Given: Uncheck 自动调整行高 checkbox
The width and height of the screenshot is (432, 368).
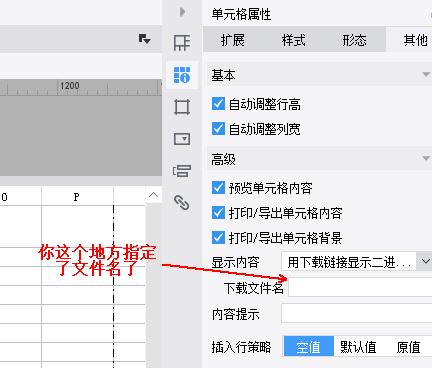Looking at the screenshot, I should click(218, 104).
